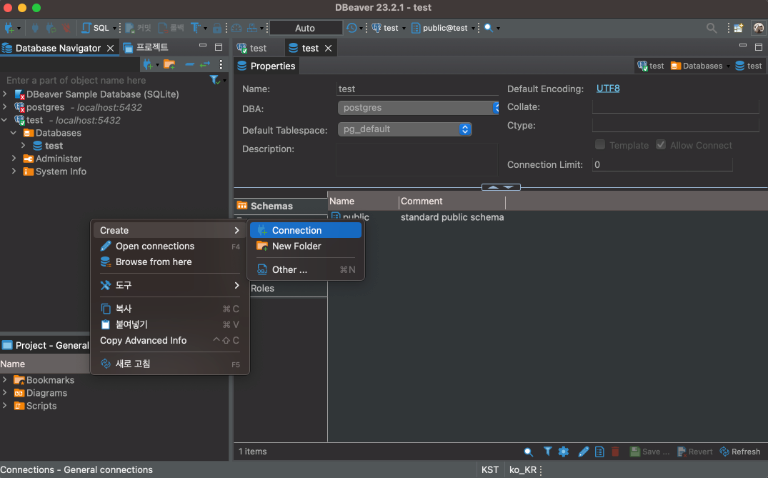Click the transaction log history clock icon

pos(352,28)
